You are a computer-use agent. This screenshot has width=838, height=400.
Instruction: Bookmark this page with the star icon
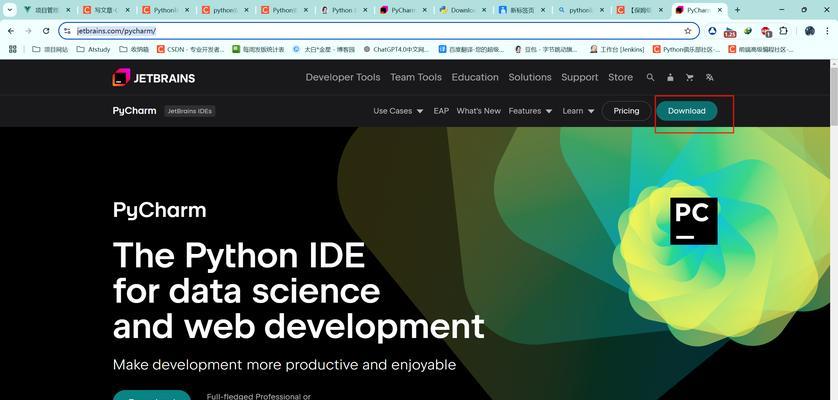pyautogui.click(x=688, y=31)
